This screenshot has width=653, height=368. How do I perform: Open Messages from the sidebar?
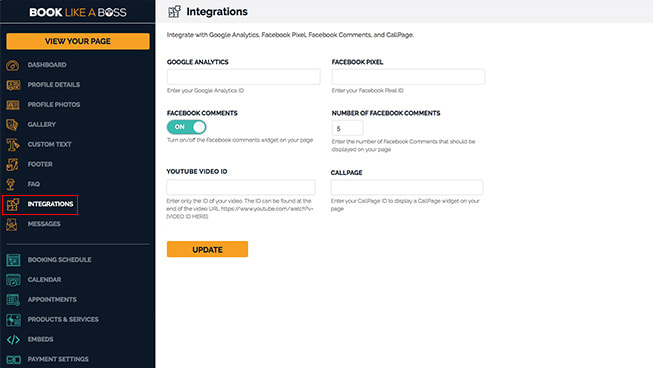pyautogui.click(x=44, y=224)
